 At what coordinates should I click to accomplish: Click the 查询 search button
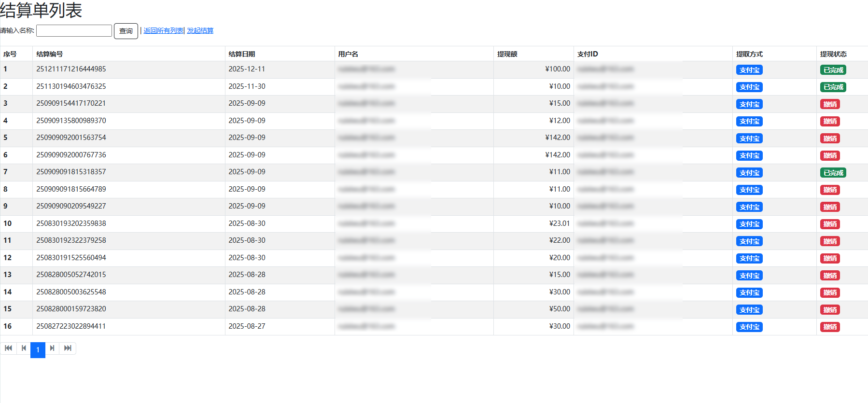pos(126,31)
